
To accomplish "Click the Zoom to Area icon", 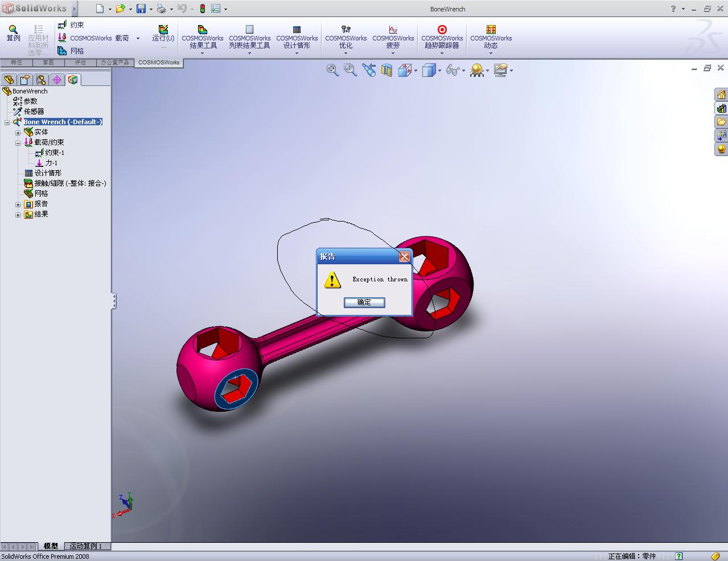I will click(x=351, y=70).
